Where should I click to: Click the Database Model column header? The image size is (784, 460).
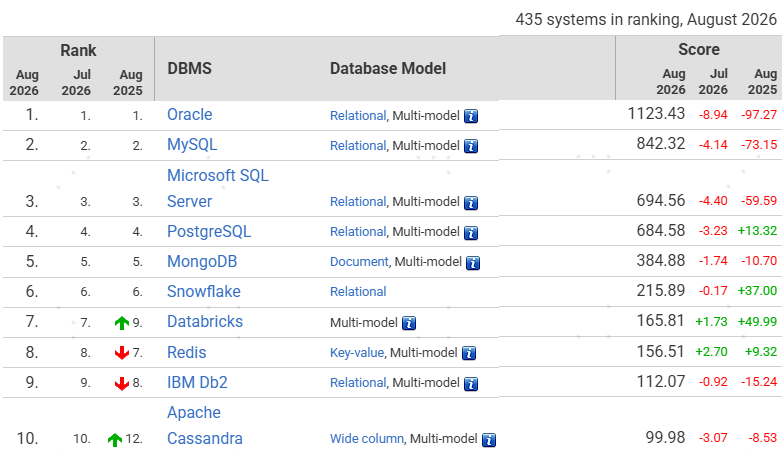(x=388, y=68)
